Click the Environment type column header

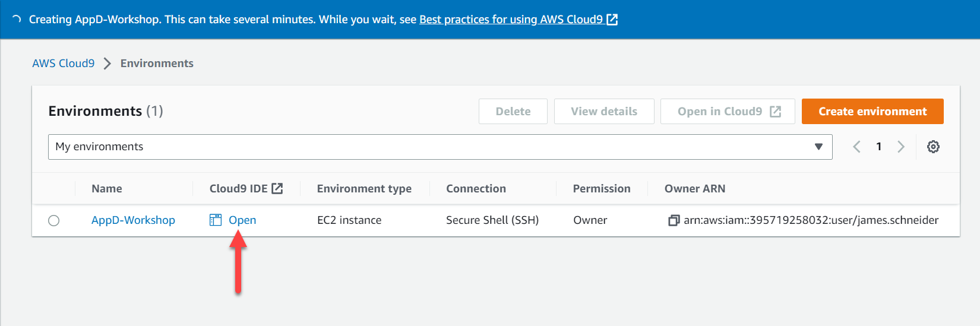click(x=364, y=189)
